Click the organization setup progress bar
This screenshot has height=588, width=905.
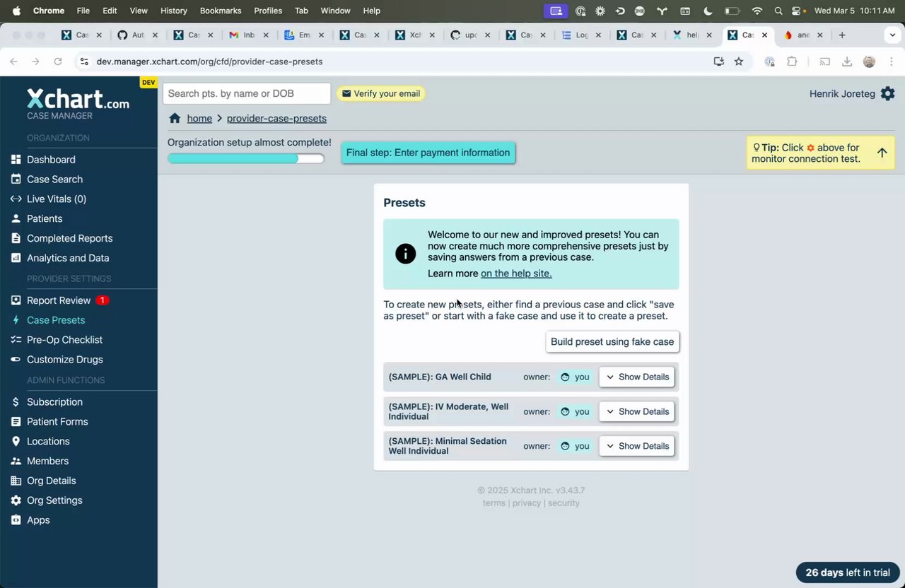[x=246, y=158]
